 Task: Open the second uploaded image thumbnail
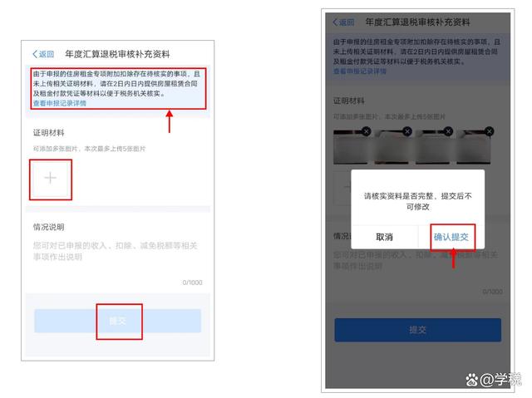click(x=392, y=147)
